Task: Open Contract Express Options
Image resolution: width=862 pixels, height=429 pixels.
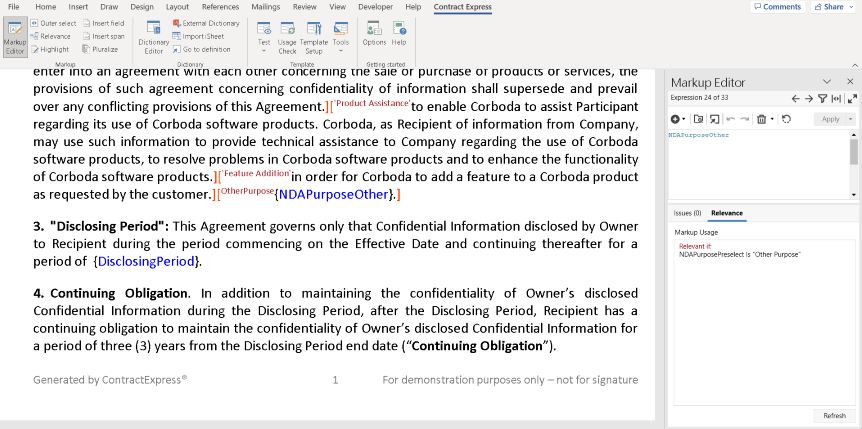Action: (374, 34)
